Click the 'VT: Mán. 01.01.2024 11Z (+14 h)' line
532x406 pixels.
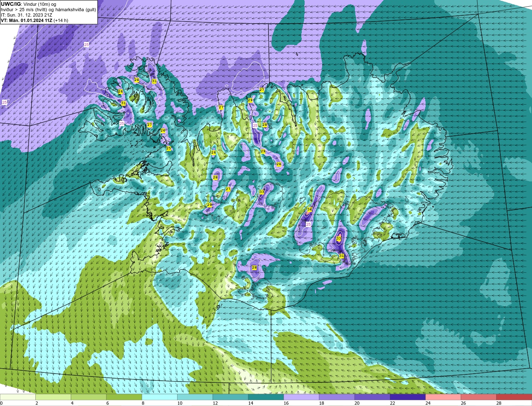pos(34,20)
